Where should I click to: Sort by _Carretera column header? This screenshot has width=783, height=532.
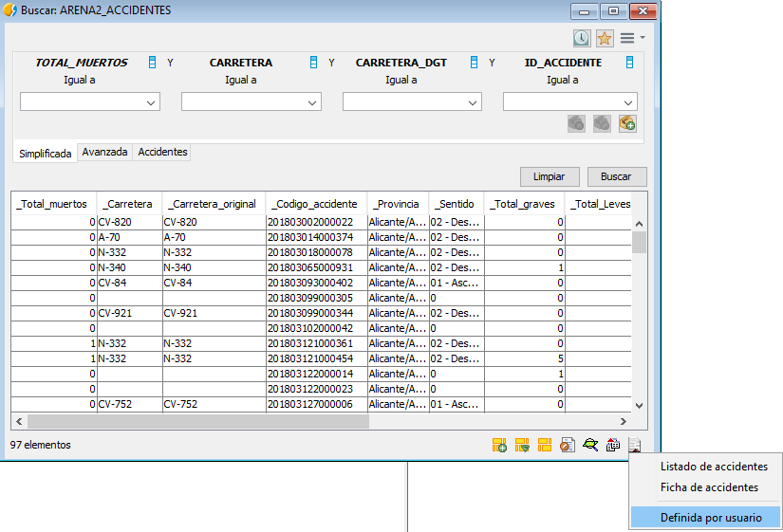pos(129,204)
